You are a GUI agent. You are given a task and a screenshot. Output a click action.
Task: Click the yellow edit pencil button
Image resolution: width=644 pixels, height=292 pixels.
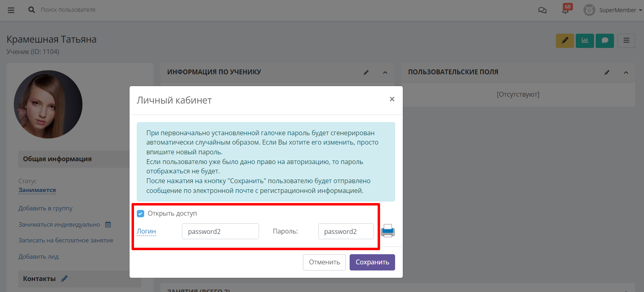[565, 41]
